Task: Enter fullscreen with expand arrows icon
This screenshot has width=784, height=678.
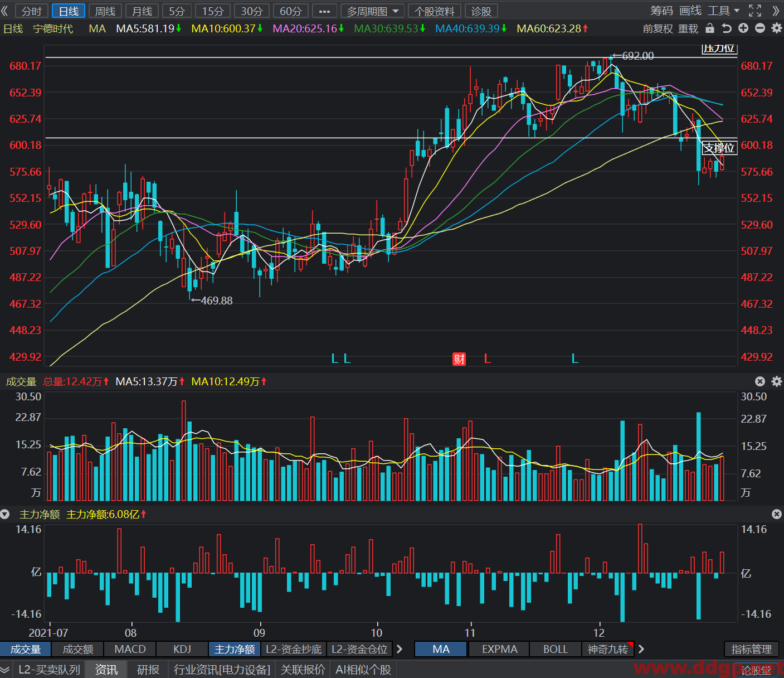Action: 755,11
